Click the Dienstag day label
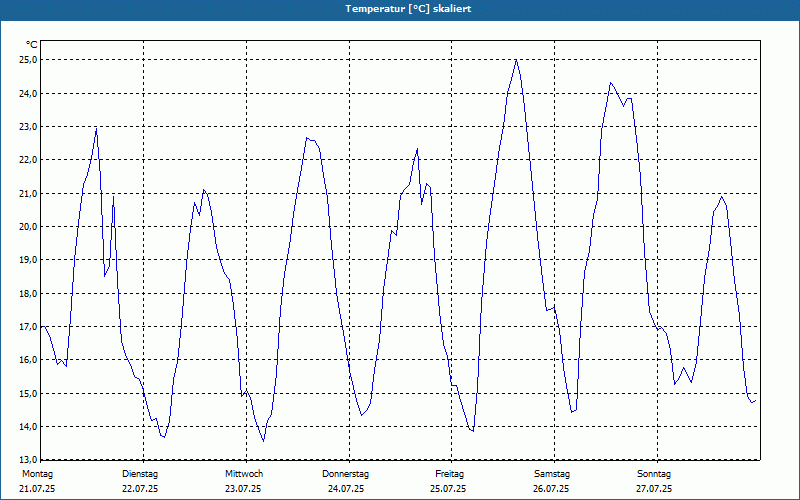The image size is (800, 500). [140, 474]
